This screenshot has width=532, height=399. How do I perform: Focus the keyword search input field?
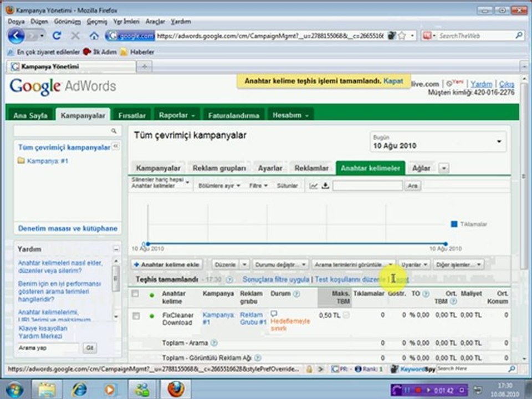pos(367,186)
